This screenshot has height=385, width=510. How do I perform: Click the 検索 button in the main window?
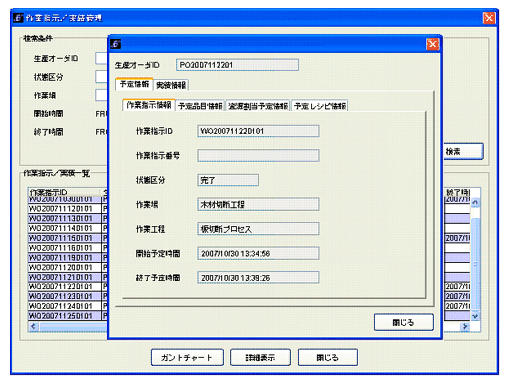coord(463,152)
